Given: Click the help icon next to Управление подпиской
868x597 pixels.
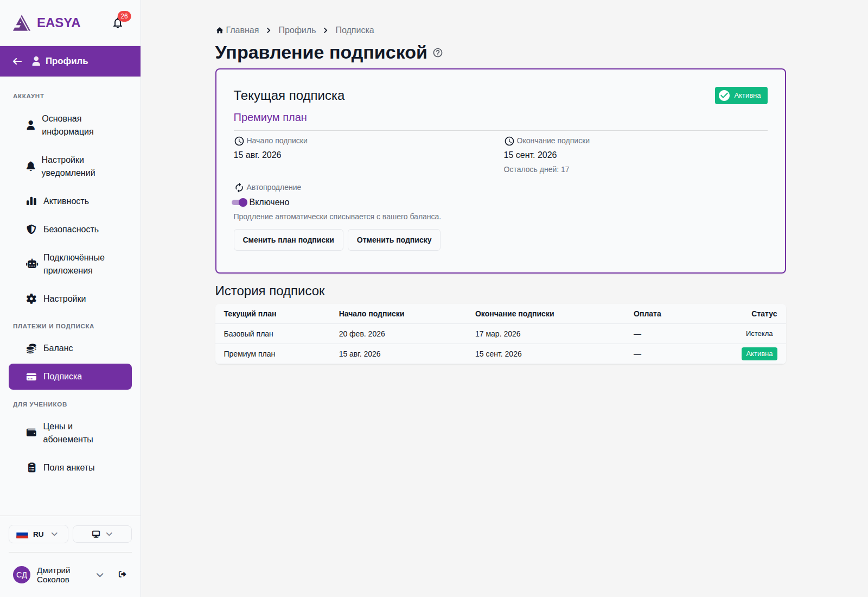Looking at the screenshot, I should coord(438,53).
